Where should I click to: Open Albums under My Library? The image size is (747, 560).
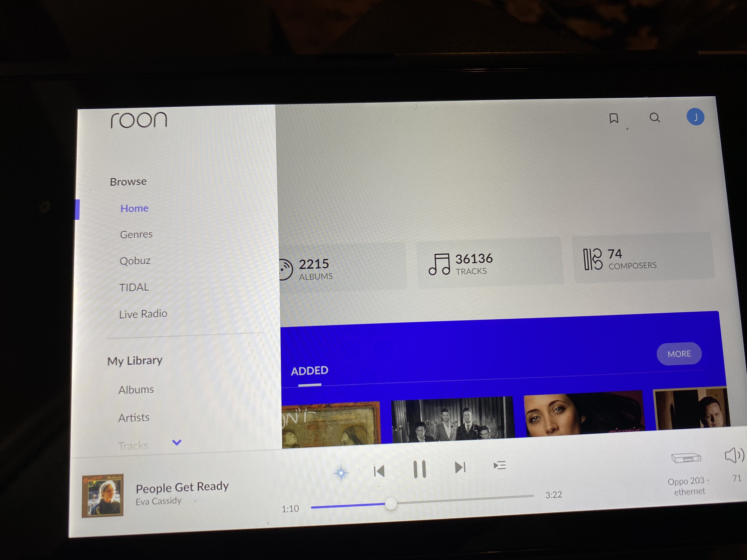pyautogui.click(x=136, y=390)
